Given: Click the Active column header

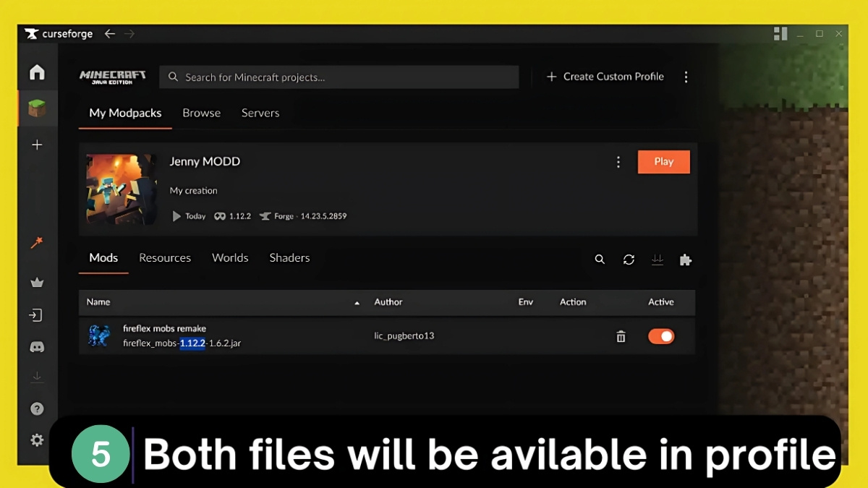Looking at the screenshot, I should pyautogui.click(x=661, y=302).
